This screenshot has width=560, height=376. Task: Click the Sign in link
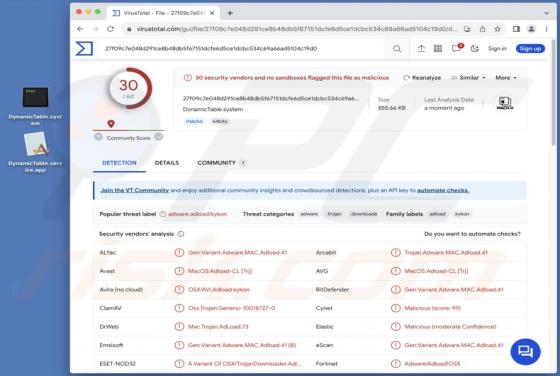[x=497, y=49]
